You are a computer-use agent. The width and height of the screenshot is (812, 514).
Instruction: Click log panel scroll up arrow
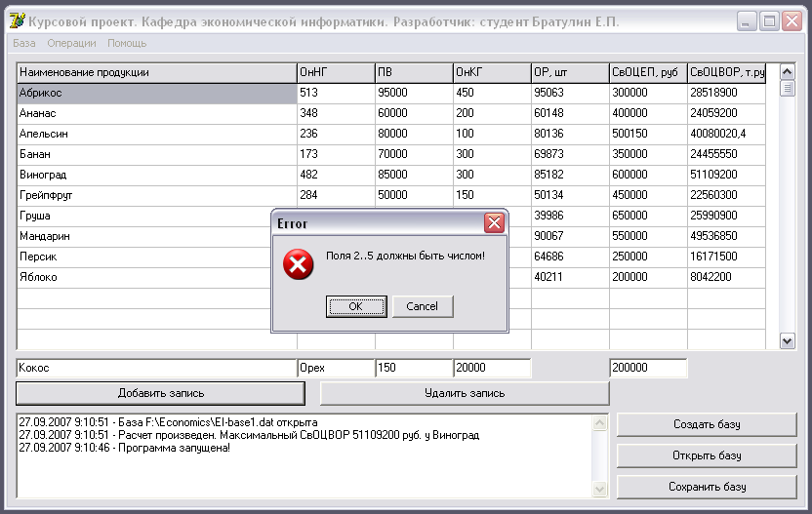(599, 423)
